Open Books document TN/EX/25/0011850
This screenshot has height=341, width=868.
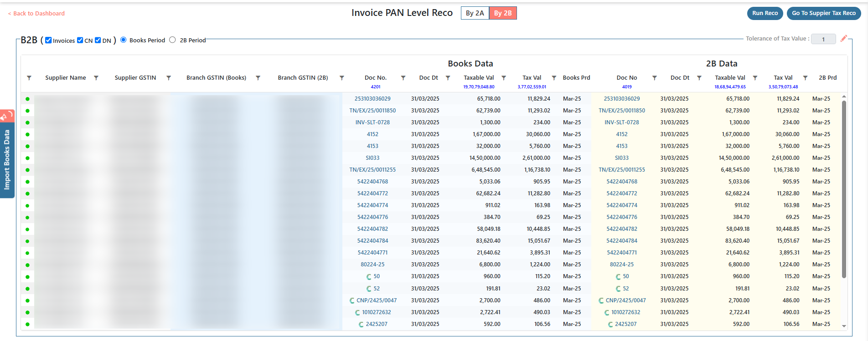pos(372,111)
